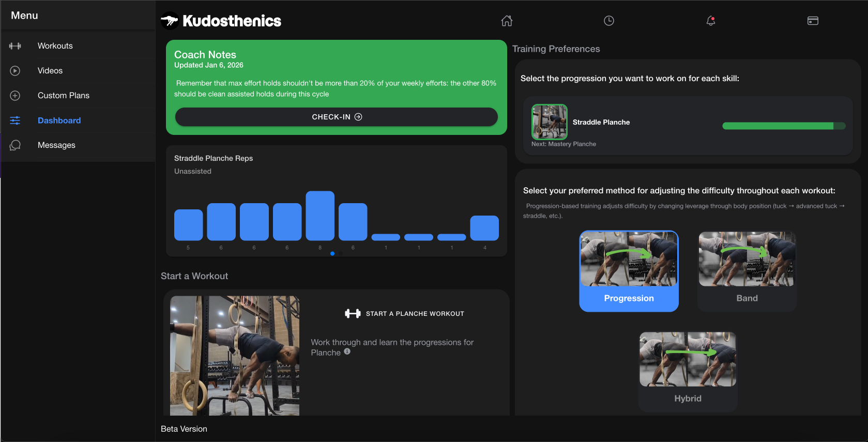Click the chat bubble icon beside Messages
The height and width of the screenshot is (442, 868).
15,145
